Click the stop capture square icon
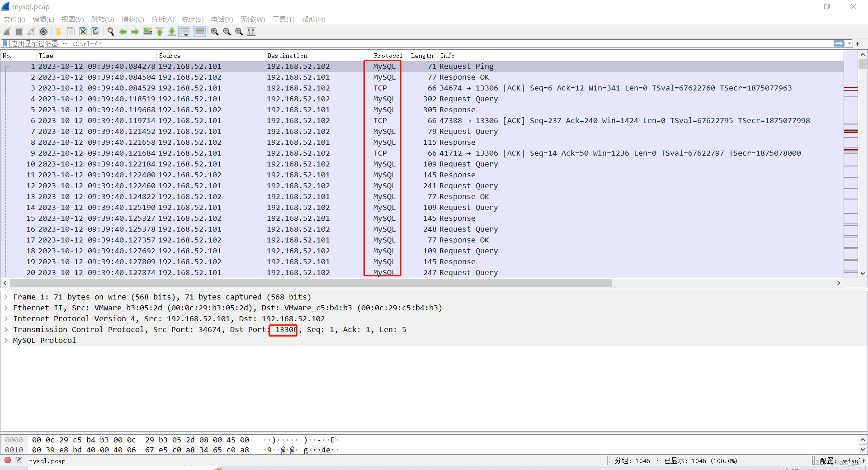Image resolution: width=868 pixels, height=470 pixels. click(19, 32)
